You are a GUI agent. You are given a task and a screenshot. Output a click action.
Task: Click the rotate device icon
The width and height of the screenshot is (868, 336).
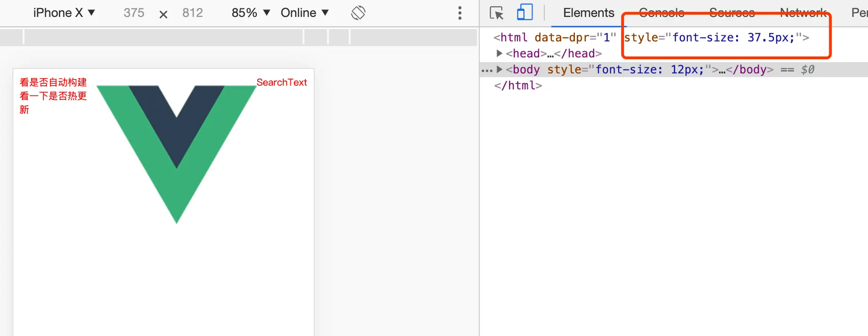(x=358, y=13)
